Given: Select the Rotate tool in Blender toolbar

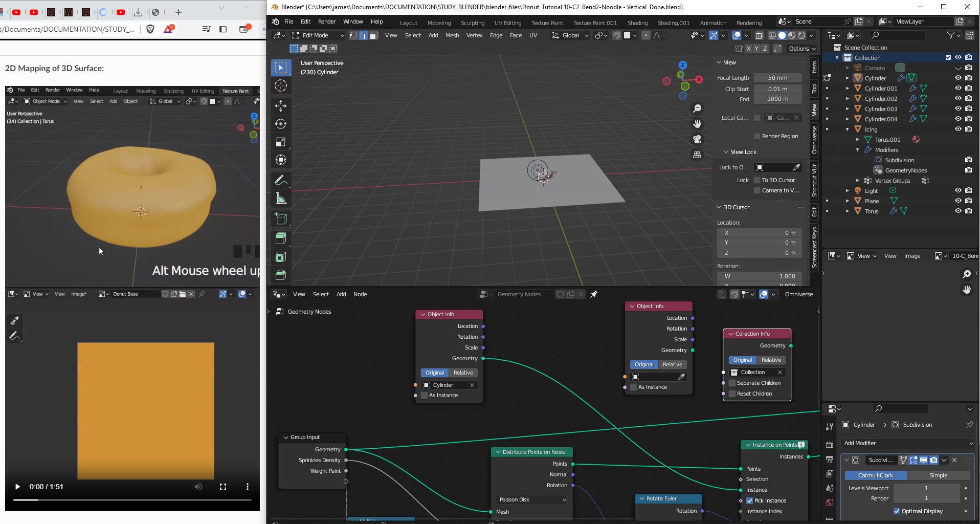Looking at the screenshot, I should [281, 124].
